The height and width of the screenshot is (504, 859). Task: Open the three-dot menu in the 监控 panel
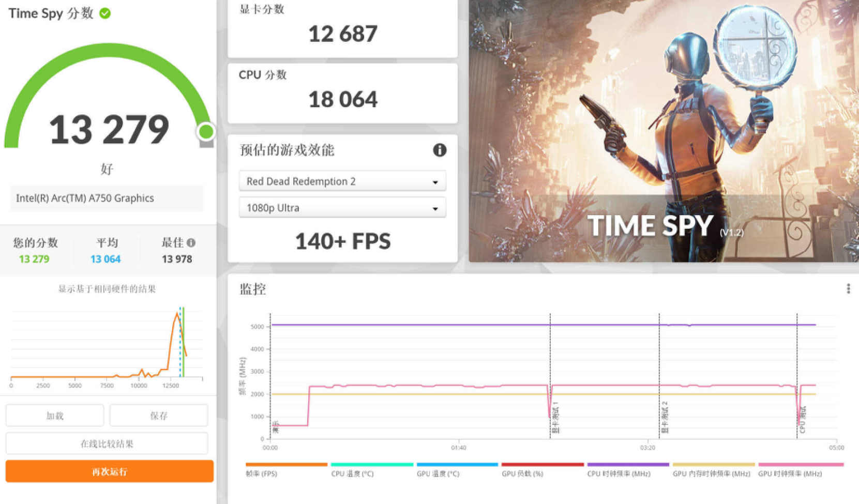tap(848, 288)
